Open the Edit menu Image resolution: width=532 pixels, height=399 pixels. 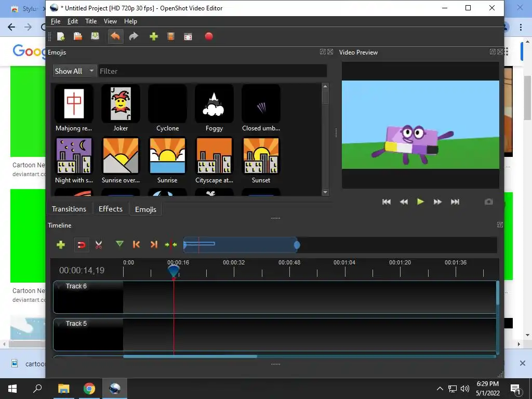click(73, 21)
